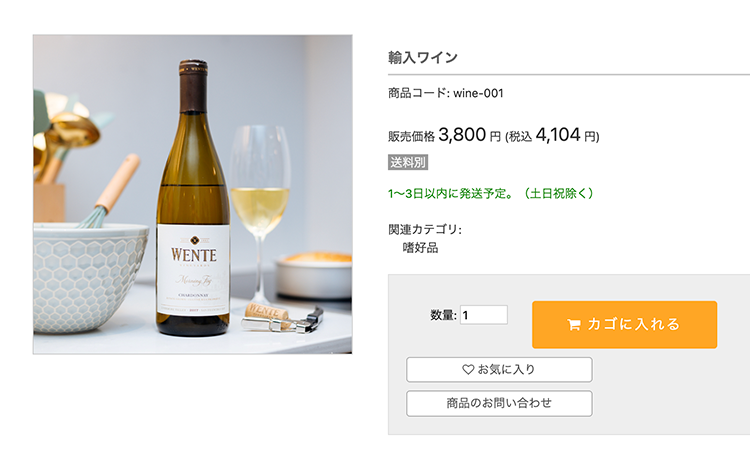Click the heart icon for favorites
This screenshot has width=750, height=461.
468,370
